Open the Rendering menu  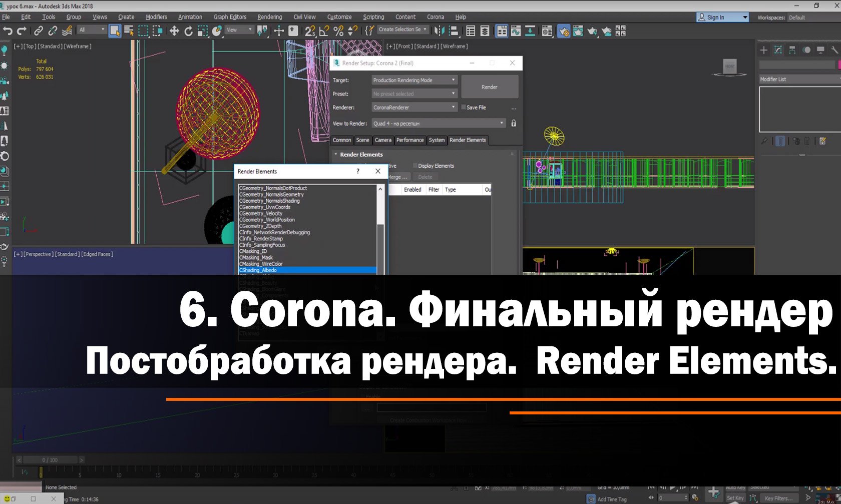click(x=269, y=17)
